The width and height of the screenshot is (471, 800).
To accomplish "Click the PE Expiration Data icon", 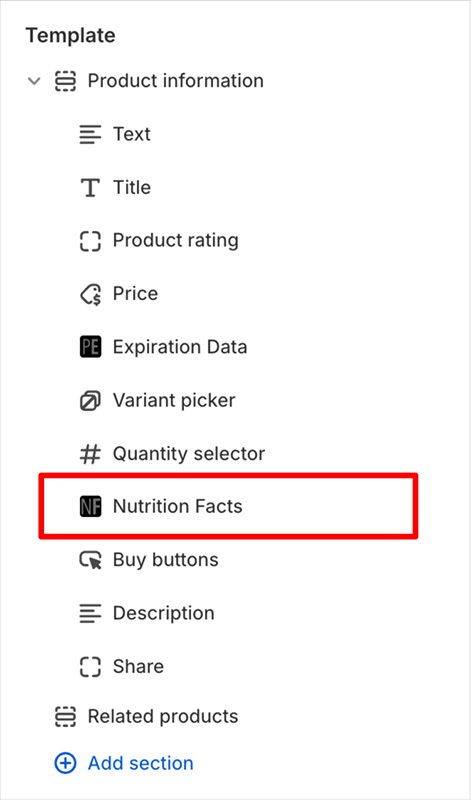I will pyautogui.click(x=90, y=347).
